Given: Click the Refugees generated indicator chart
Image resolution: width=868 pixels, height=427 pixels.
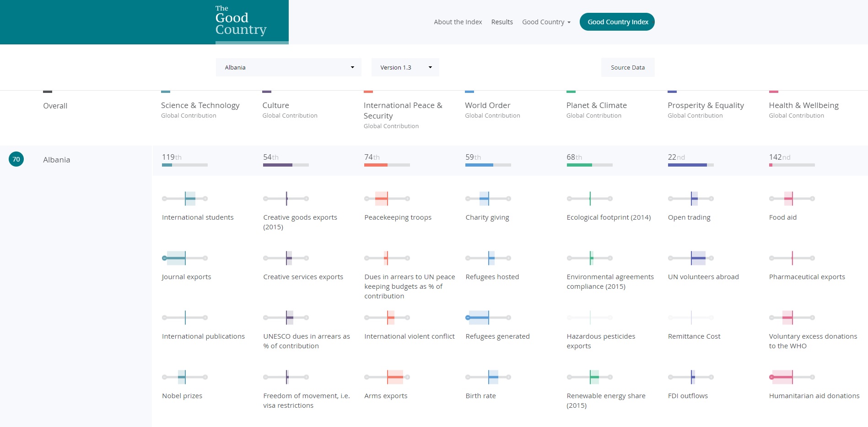Looking at the screenshot, I should click(488, 318).
